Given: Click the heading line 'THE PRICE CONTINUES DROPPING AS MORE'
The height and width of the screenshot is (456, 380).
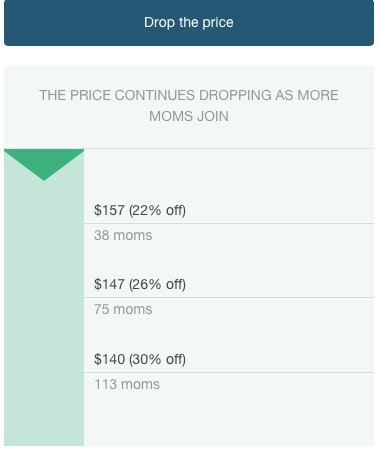Looking at the screenshot, I should (189, 95).
